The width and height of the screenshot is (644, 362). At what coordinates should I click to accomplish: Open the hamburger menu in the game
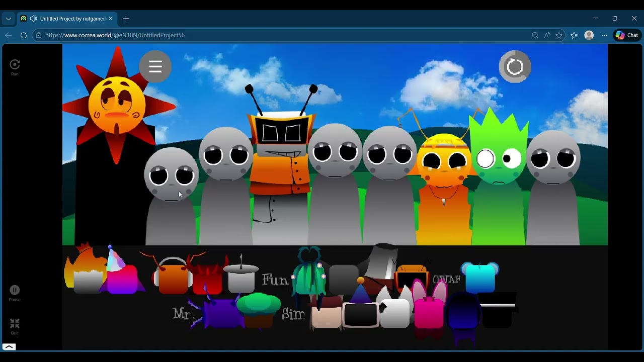pos(155,66)
